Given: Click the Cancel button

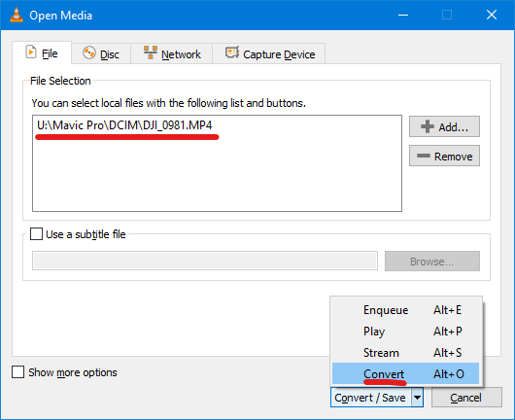Looking at the screenshot, I should click(466, 398).
